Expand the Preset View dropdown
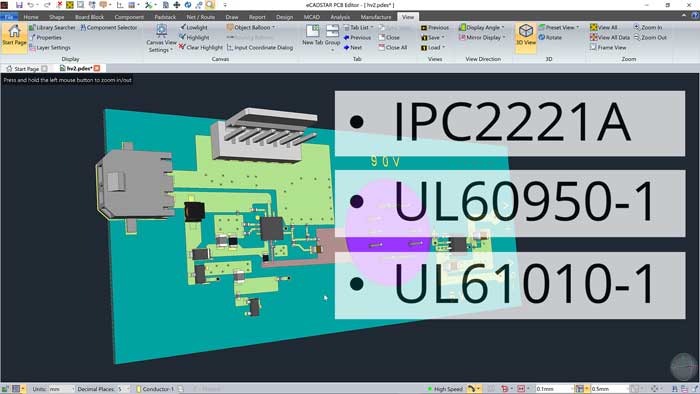Viewport: 700px width, 394px height. [558, 27]
